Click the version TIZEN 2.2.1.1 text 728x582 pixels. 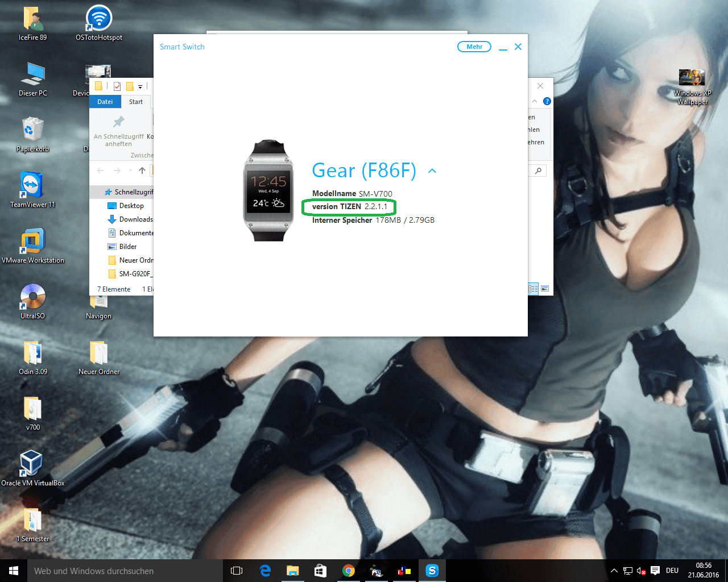click(x=349, y=207)
